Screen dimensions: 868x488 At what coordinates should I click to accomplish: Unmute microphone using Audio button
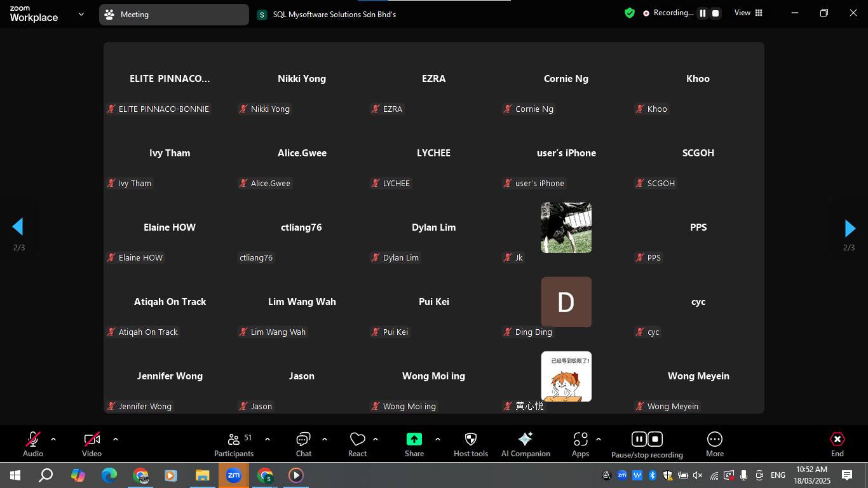tap(33, 444)
